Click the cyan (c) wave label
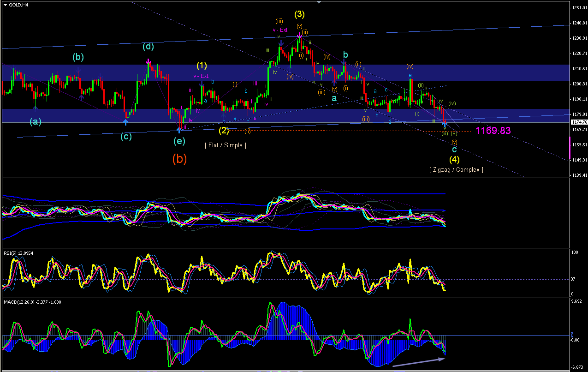588x372 pixels. [x=125, y=136]
